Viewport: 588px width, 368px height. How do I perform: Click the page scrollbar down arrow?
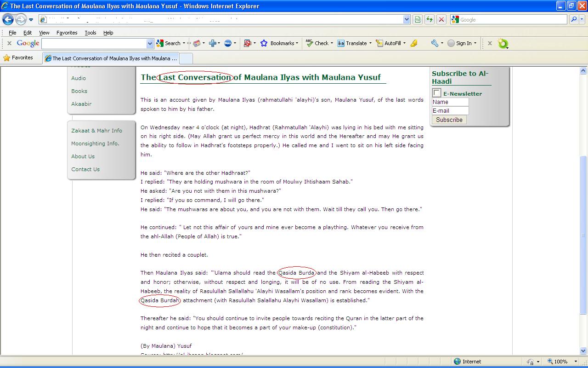coord(583,351)
